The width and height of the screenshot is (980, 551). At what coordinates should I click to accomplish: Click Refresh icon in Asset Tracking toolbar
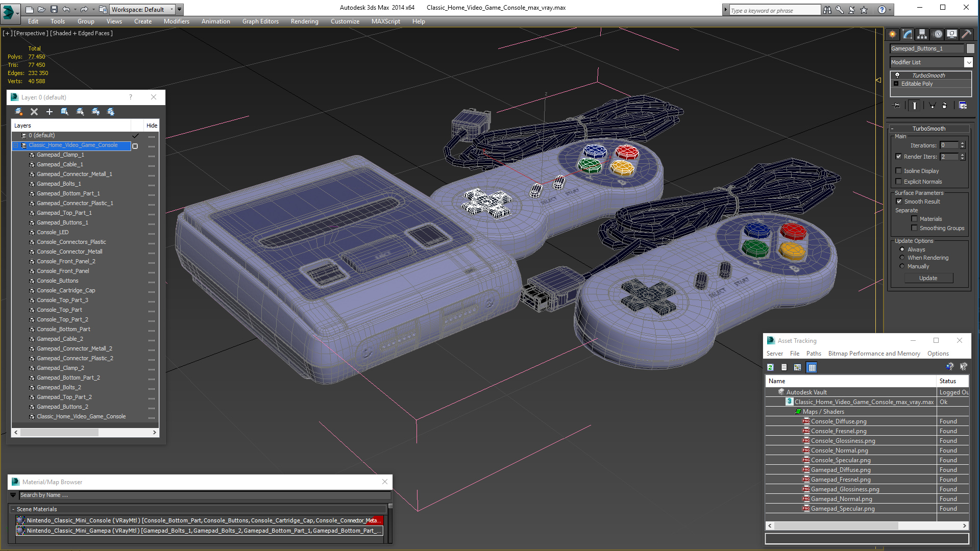click(771, 367)
